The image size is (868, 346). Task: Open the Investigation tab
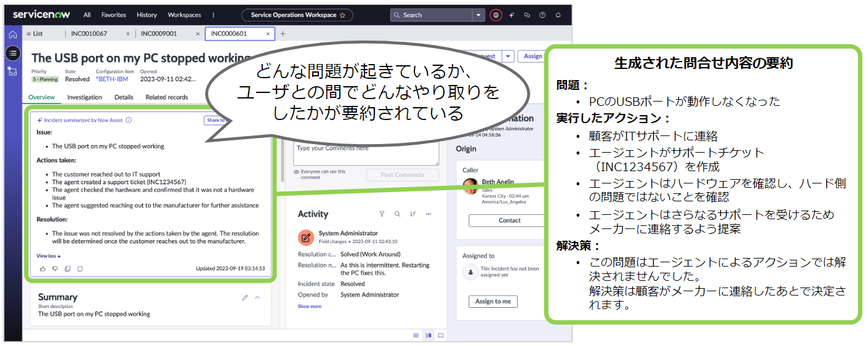coord(84,97)
